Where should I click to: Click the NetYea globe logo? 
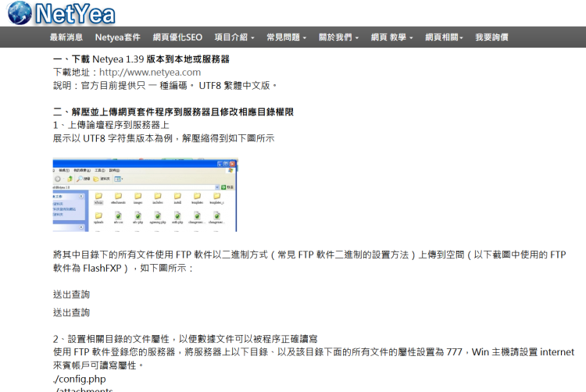20,13
